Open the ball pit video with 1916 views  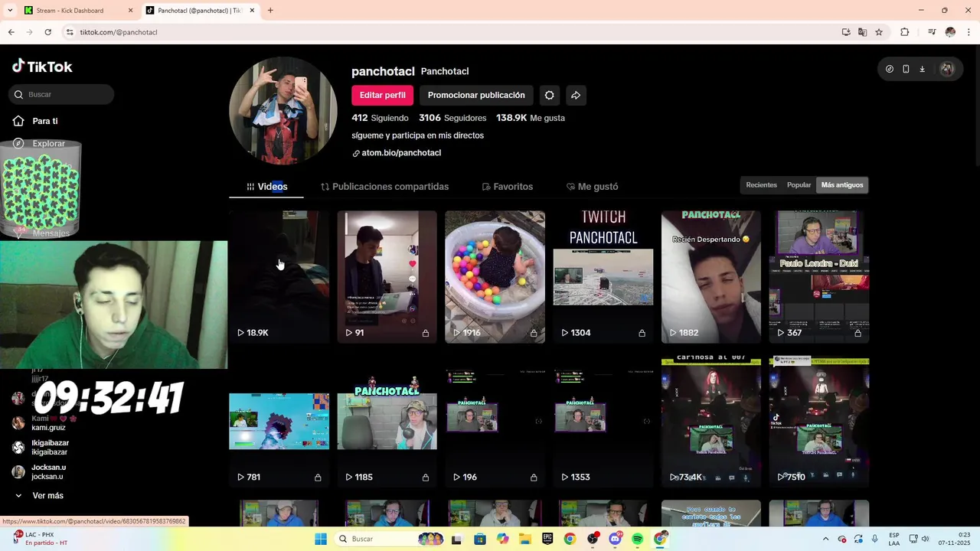(x=495, y=277)
